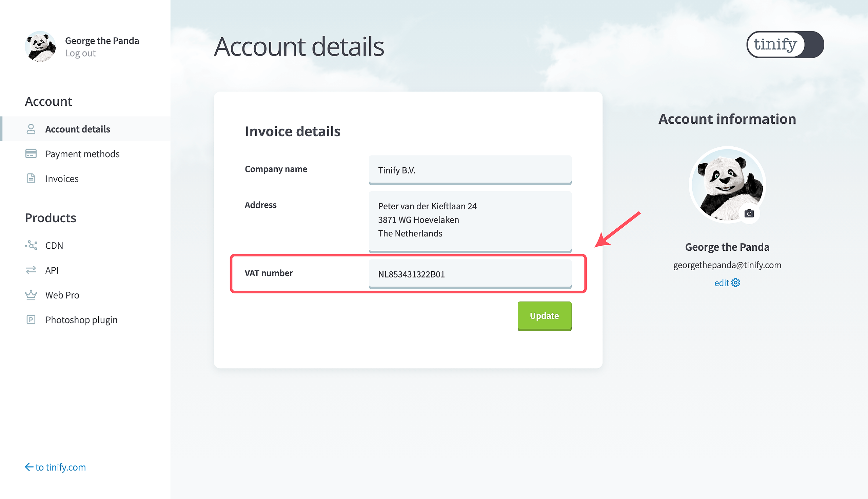
Task: Click the camera icon on profile photo
Action: 749,213
